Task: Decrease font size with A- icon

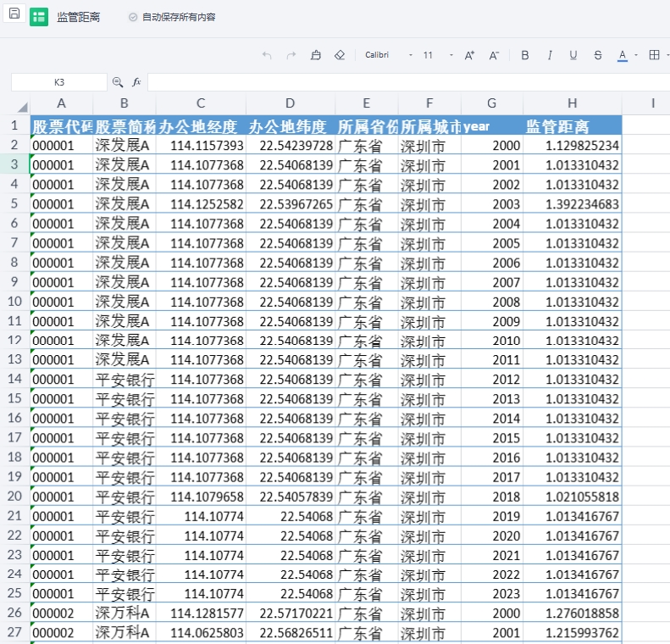Action: click(x=494, y=55)
